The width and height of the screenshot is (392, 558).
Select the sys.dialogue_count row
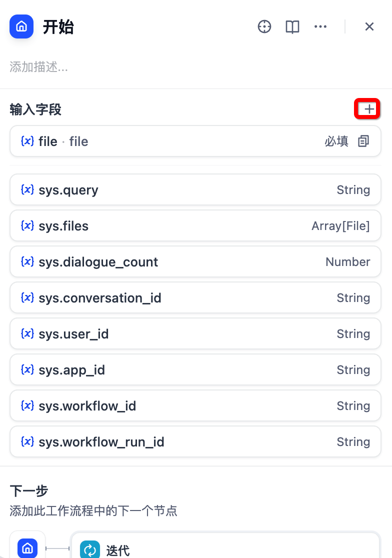(x=195, y=261)
